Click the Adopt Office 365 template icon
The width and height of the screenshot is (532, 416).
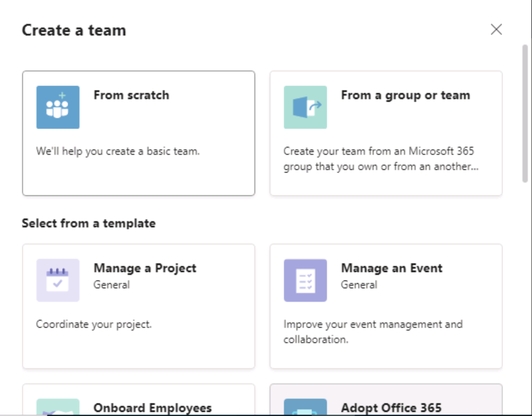coord(305,406)
